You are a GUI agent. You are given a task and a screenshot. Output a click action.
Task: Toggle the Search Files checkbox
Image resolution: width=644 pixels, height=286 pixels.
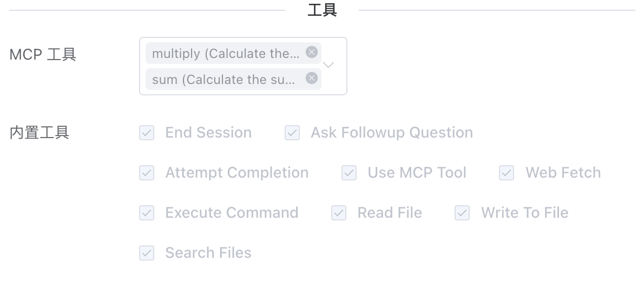[x=147, y=253]
